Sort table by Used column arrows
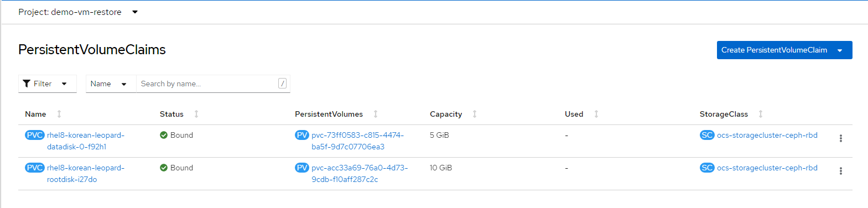The height and width of the screenshot is (208, 868). click(596, 114)
